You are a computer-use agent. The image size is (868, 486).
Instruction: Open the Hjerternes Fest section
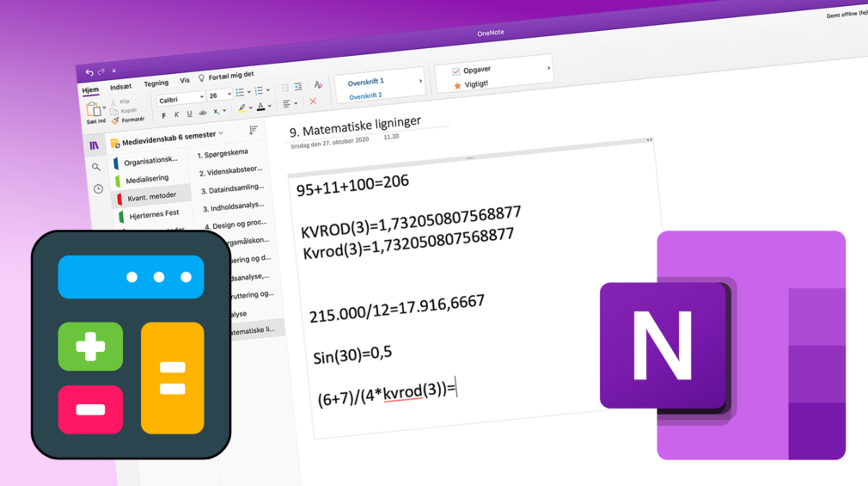154,214
